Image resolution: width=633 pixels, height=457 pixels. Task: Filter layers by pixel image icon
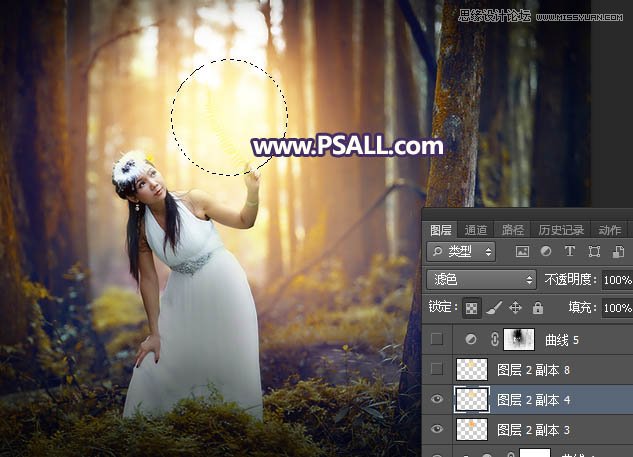click(522, 252)
